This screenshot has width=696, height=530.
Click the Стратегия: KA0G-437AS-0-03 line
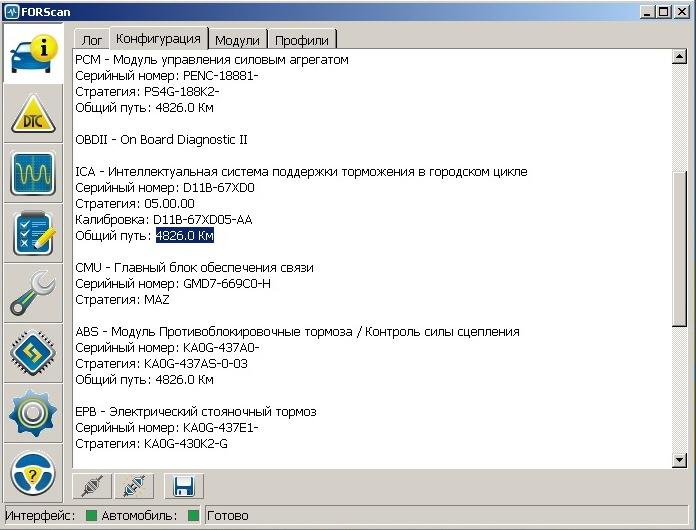(162, 364)
